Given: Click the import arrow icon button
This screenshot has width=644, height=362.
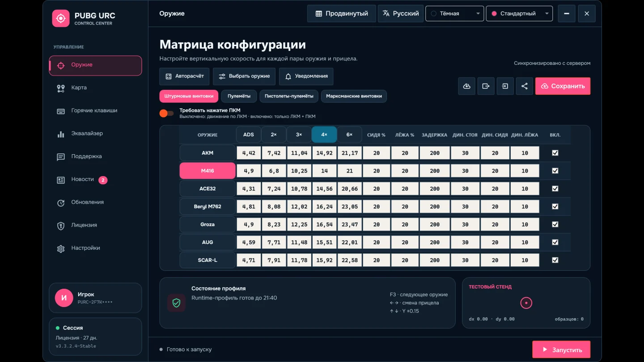Looking at the screenshot, I should pos(505,86).
